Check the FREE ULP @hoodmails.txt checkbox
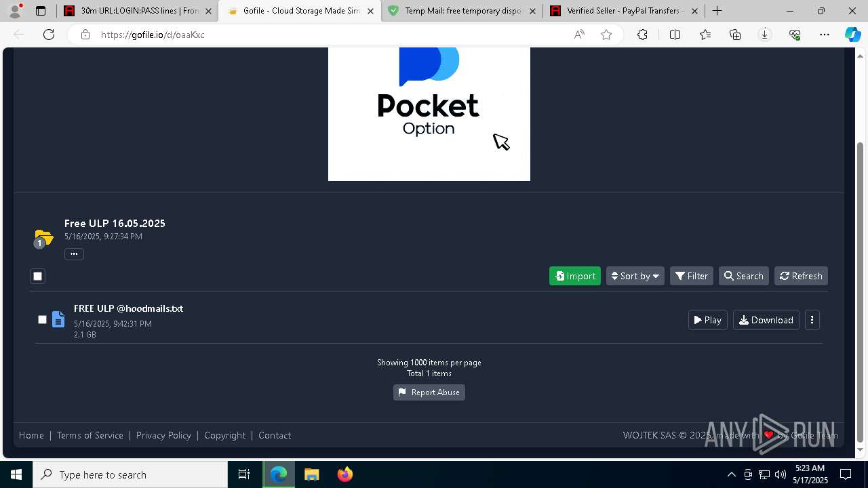 pyautogui.click(x=42, y=319)
